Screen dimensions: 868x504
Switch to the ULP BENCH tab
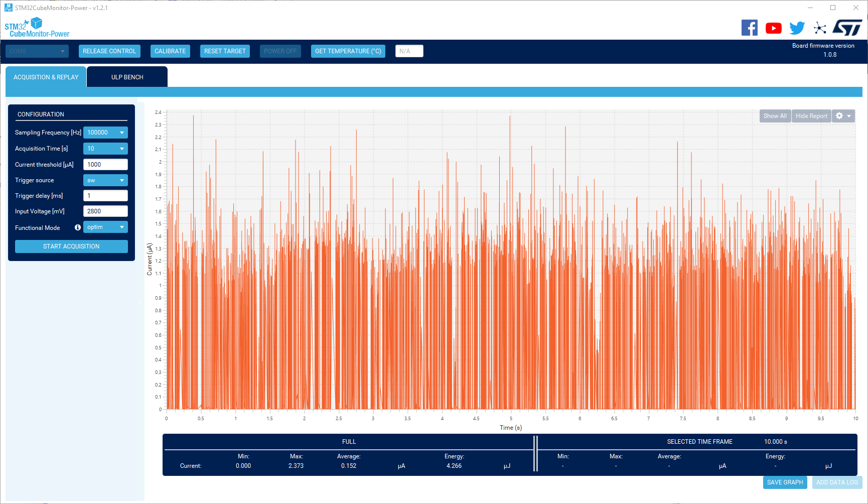(127, 77)
